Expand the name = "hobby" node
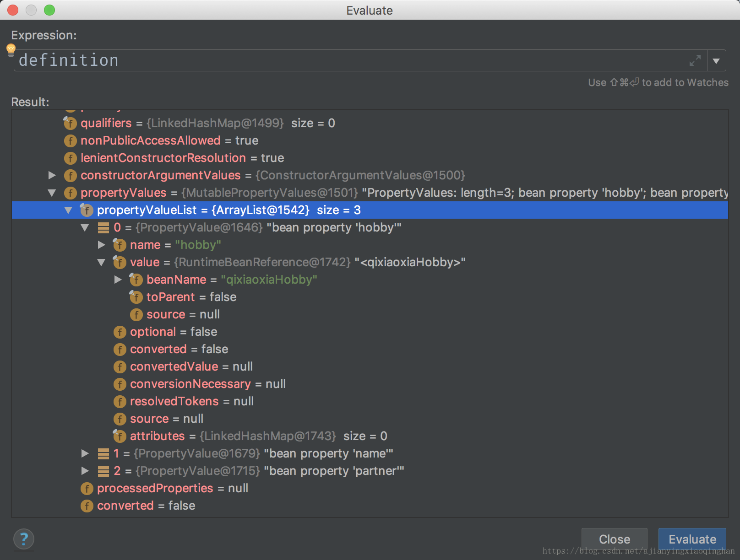 click(101, 245)
